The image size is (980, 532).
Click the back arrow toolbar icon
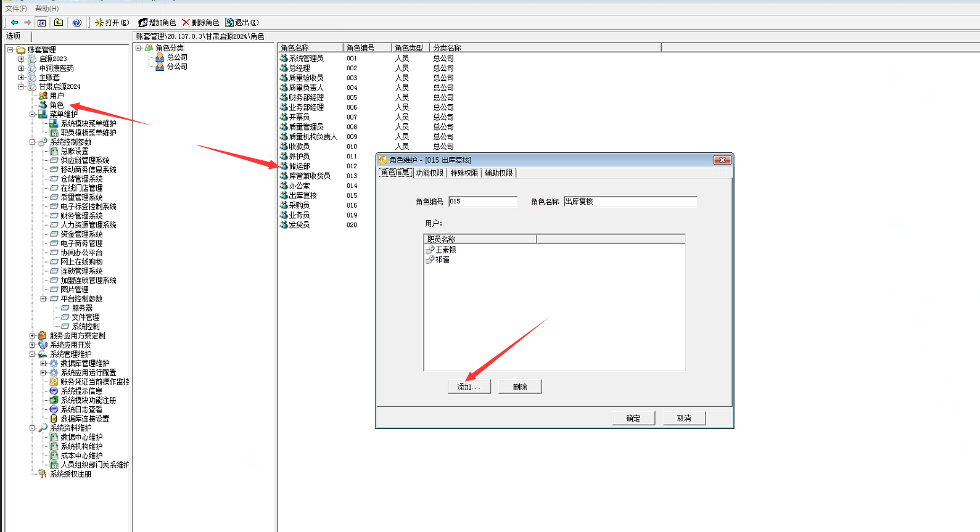[x=14, y=23]
